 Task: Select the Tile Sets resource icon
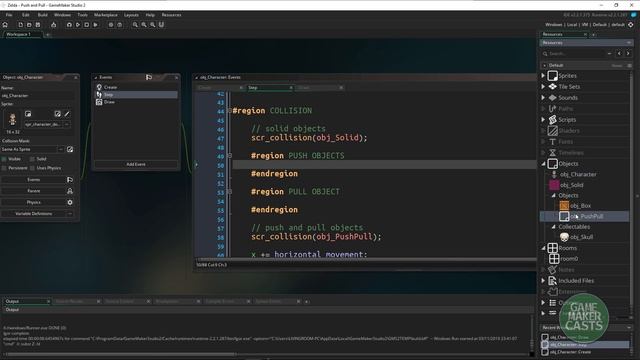point(553,87)
